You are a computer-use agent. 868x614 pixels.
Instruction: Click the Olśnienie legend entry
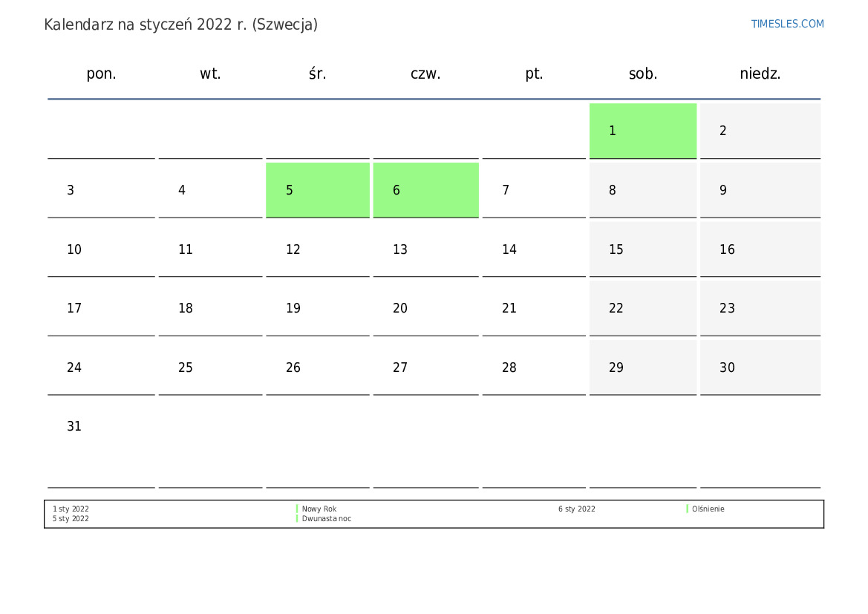tap(708, 509)
